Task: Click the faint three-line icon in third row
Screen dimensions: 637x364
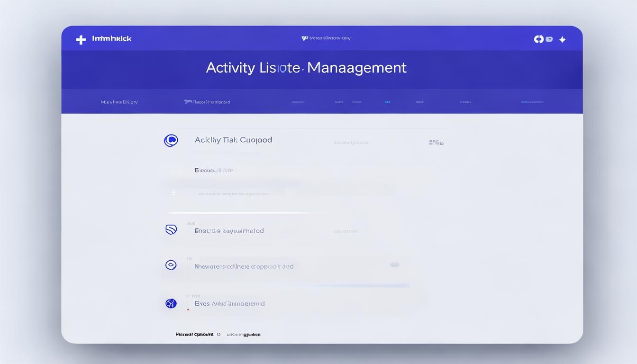Action: (x=173, y=193)
